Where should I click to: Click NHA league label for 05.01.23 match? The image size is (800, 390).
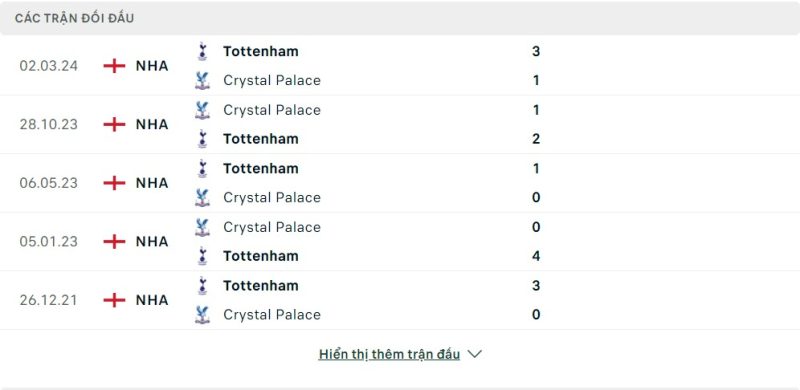tap(152, 241)
